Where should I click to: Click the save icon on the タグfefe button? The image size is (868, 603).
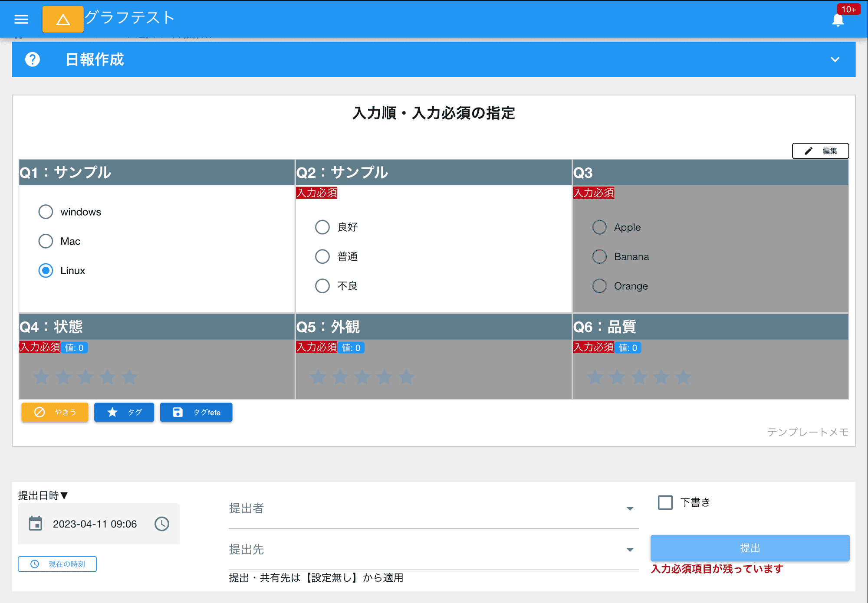click(x=179, y=412)
